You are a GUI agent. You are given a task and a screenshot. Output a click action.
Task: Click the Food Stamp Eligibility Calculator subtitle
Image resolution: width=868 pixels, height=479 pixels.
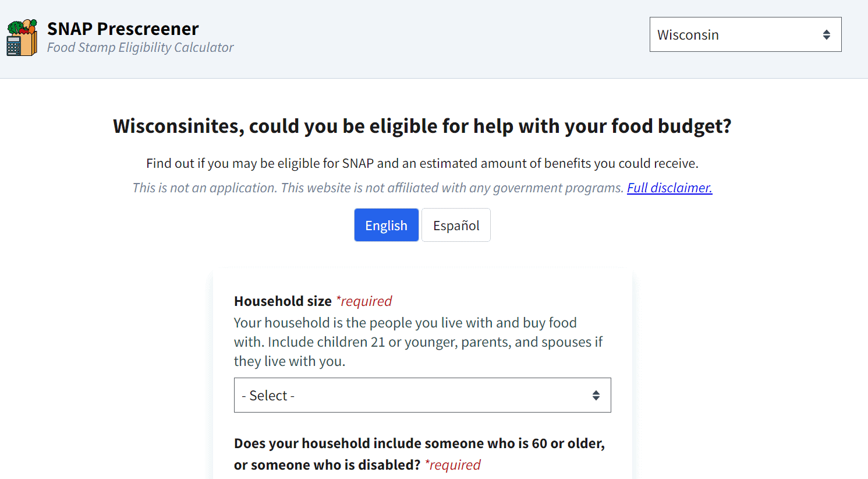pos(140,48)
